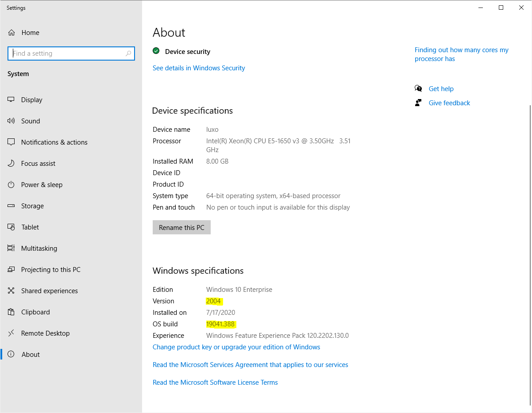
Task: Open Focus assist moon icon
Action: 12,164
